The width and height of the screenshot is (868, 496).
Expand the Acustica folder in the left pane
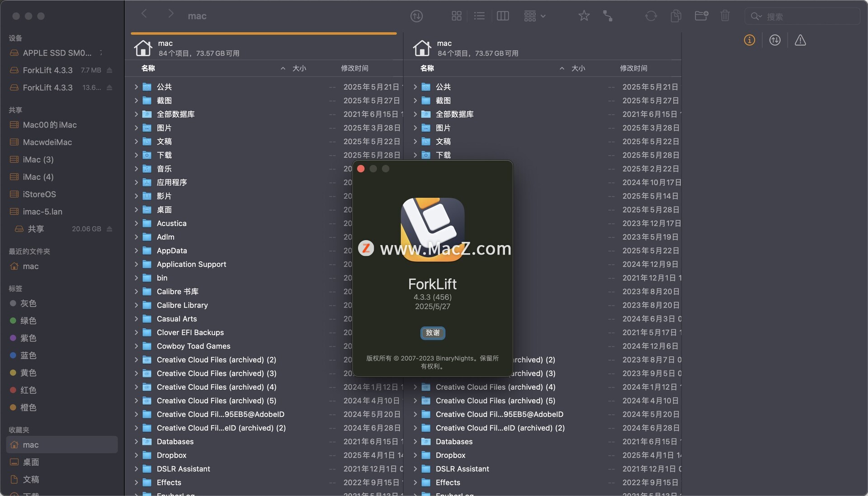click(136, 223)
